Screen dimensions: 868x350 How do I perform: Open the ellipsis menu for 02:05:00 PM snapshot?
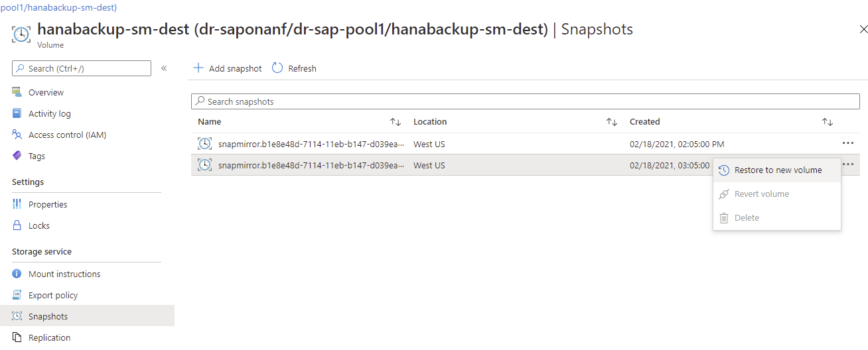tap(847, 143)
